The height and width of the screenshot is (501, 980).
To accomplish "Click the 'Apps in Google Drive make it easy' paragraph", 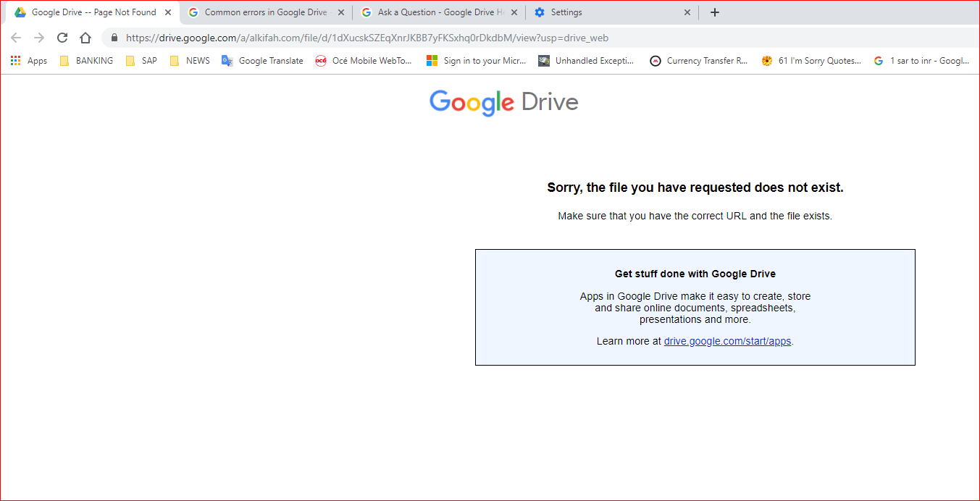I will [695, 308].
